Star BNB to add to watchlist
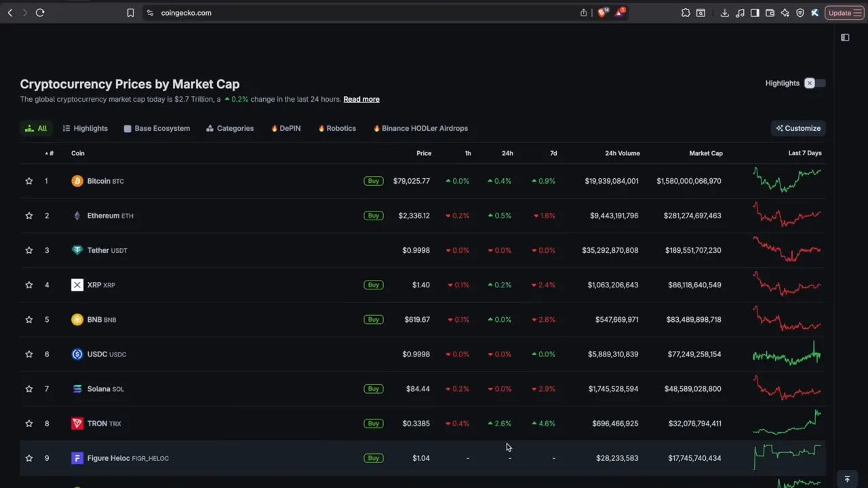The height and width of the screenshot is (488, 868). [29, 319]
